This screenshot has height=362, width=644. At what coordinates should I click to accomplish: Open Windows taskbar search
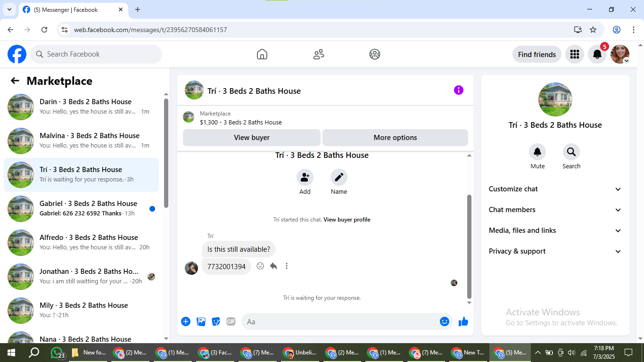[34, 353]
